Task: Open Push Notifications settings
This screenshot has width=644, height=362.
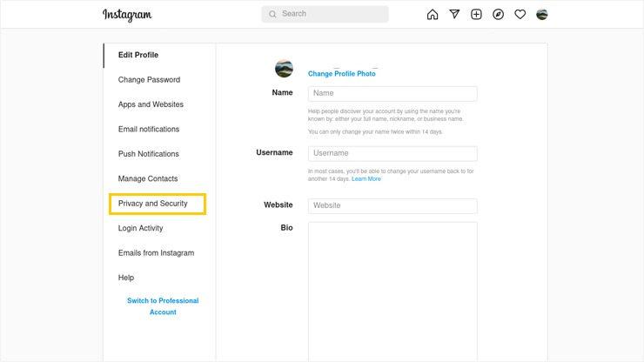Action: (149, 154)
